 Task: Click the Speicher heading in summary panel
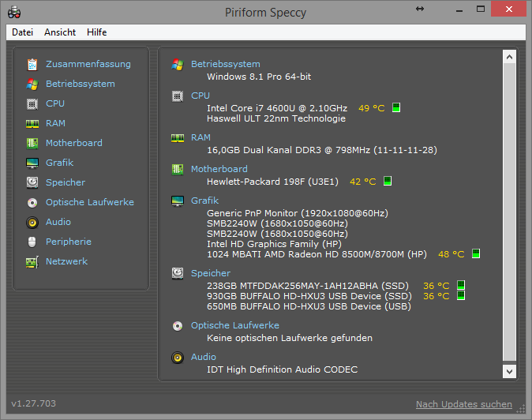(x=211, y=273)
